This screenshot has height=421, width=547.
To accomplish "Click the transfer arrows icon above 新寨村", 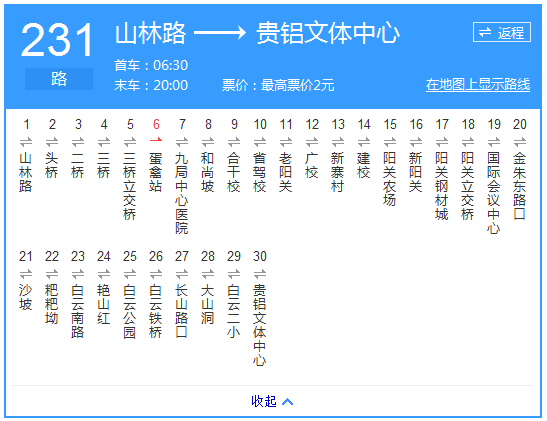I will tap(338, 142).
